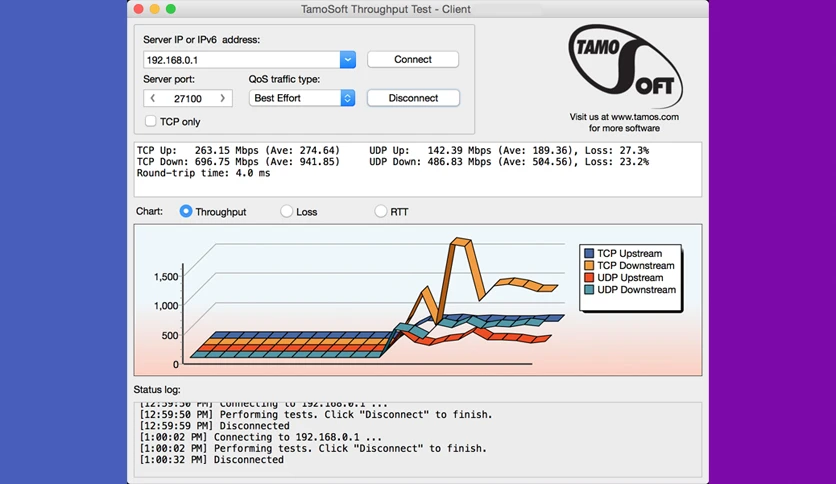The width and height of the screenshot is (836, 484).
Task: Click the TamoSoft logo
Action: coord(625,67)
